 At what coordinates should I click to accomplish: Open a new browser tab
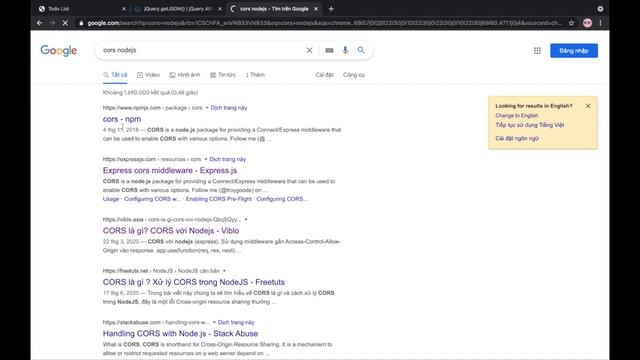tap(331, 9)
